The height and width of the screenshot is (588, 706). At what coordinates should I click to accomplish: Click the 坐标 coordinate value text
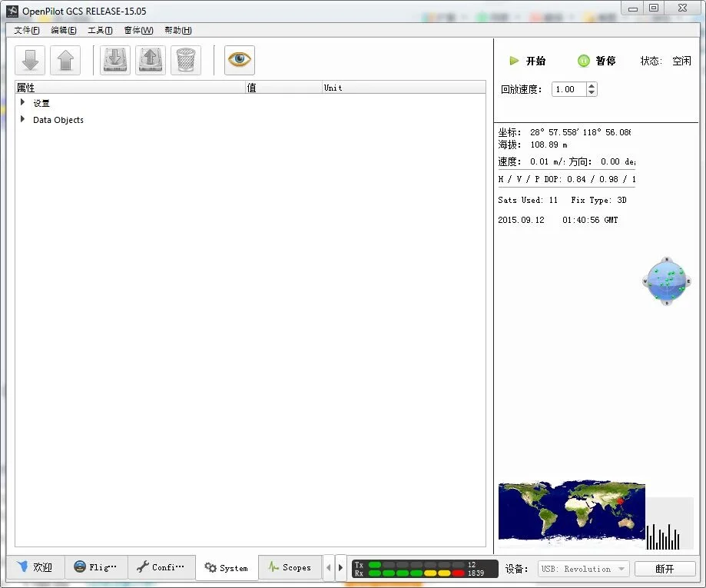click(x=580, y=132)
